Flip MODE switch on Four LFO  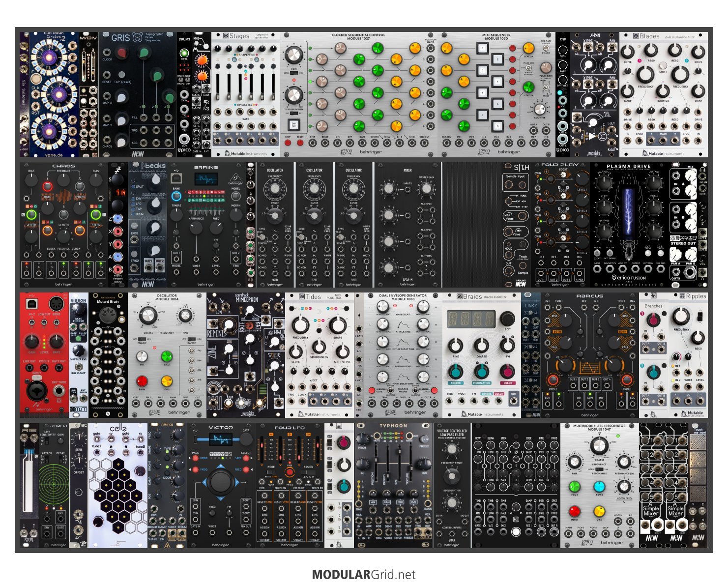pyautogui.click(x=271, y=473)
